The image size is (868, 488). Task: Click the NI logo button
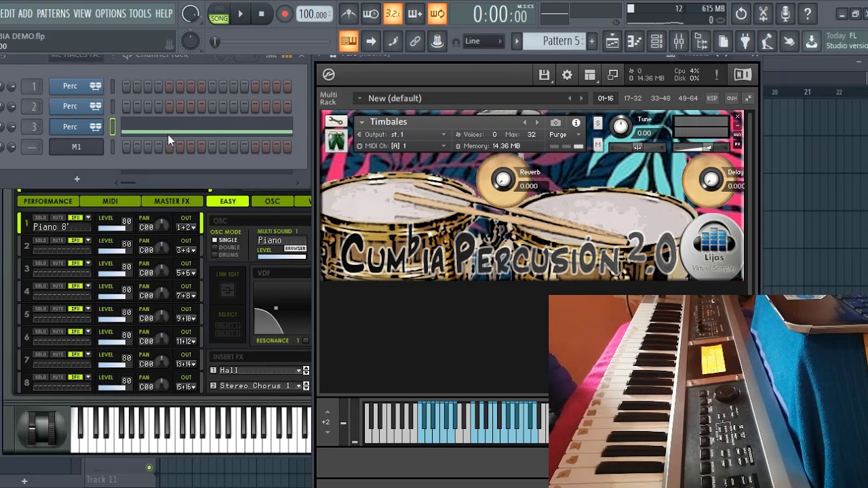[743, 75]
